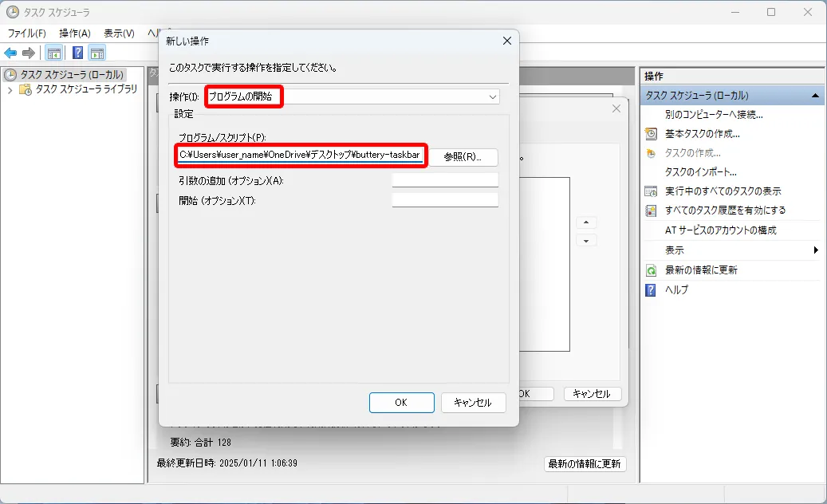Click the すべてのタスク履歴を有効にする icon
Image resolution: width=827 pixels, height=504 pixels.
tap(652, 211)
